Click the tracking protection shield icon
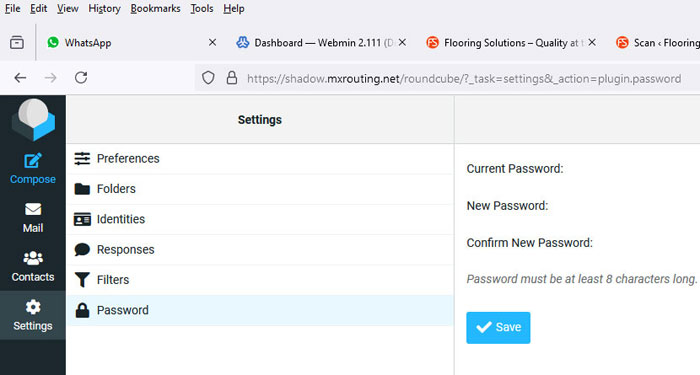The height and width of the screenshot is (375, 700). point(208,78)
